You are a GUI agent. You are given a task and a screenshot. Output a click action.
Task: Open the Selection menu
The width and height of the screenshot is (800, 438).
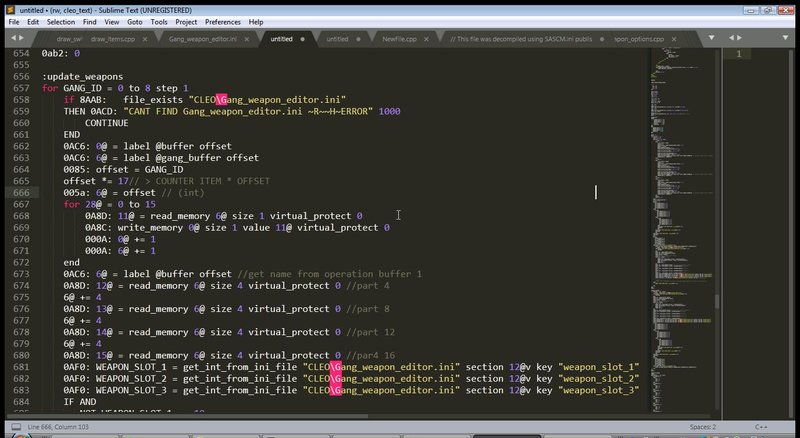pyautogui.click(x=61, y=22)
